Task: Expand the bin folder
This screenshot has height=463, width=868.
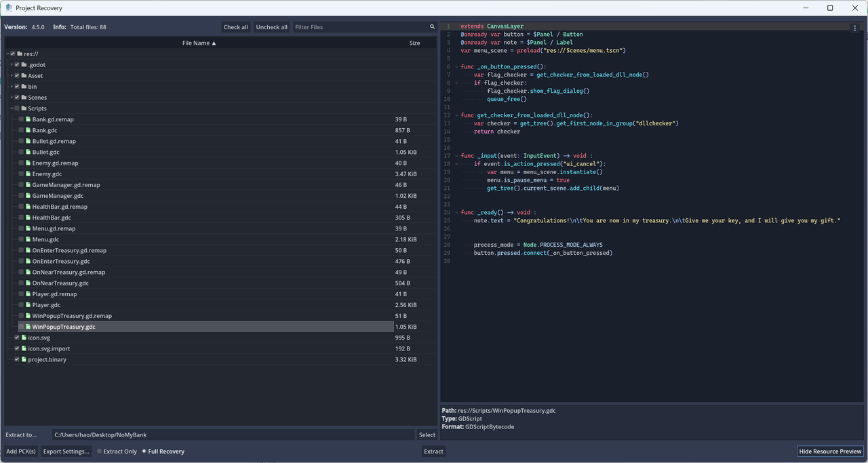Action: [12, 87]
